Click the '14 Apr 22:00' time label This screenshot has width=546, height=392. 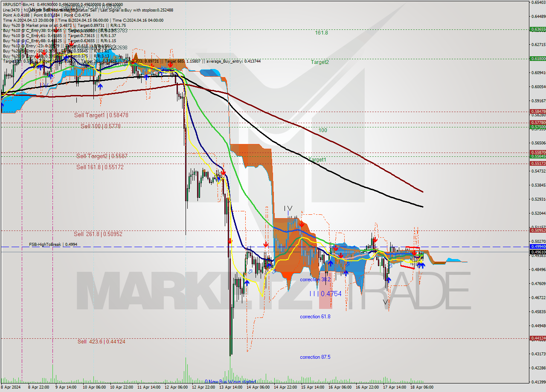pyautogui.click(x=285, y=388)
